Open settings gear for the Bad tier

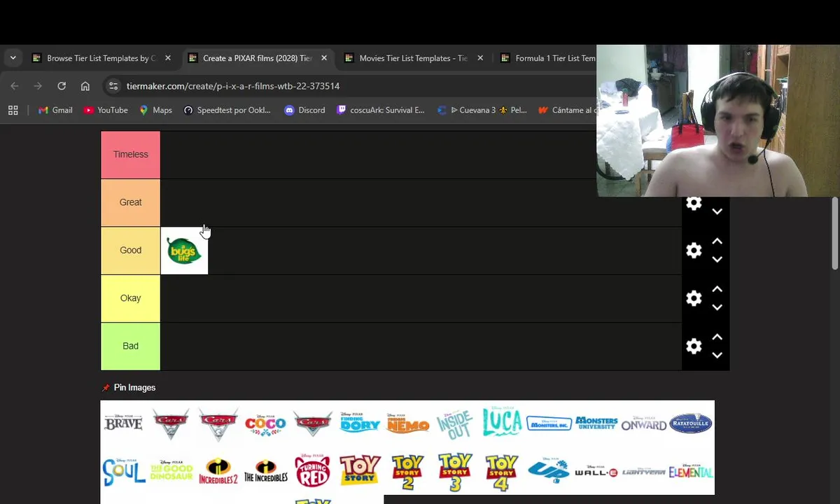(694, 346)
